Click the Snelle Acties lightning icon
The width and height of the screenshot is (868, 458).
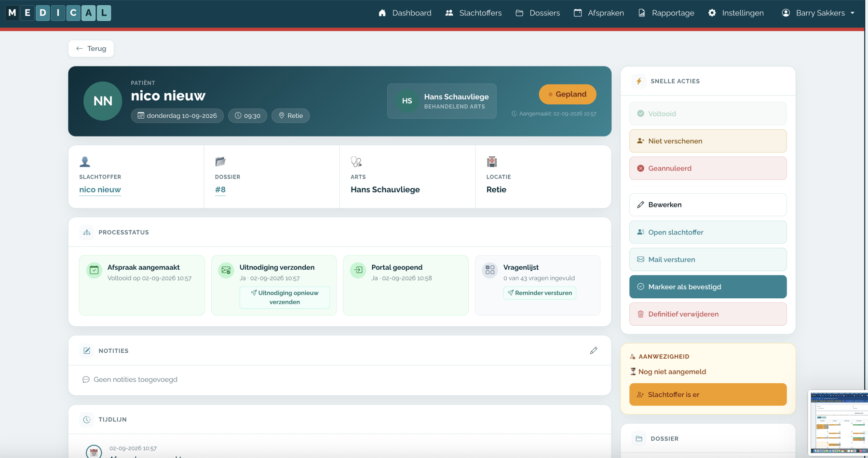(639, 81)
